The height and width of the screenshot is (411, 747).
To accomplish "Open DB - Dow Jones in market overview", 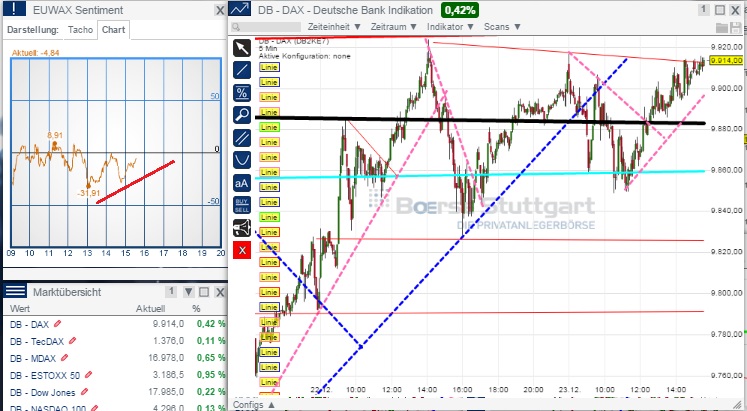I will click(39, 392).
